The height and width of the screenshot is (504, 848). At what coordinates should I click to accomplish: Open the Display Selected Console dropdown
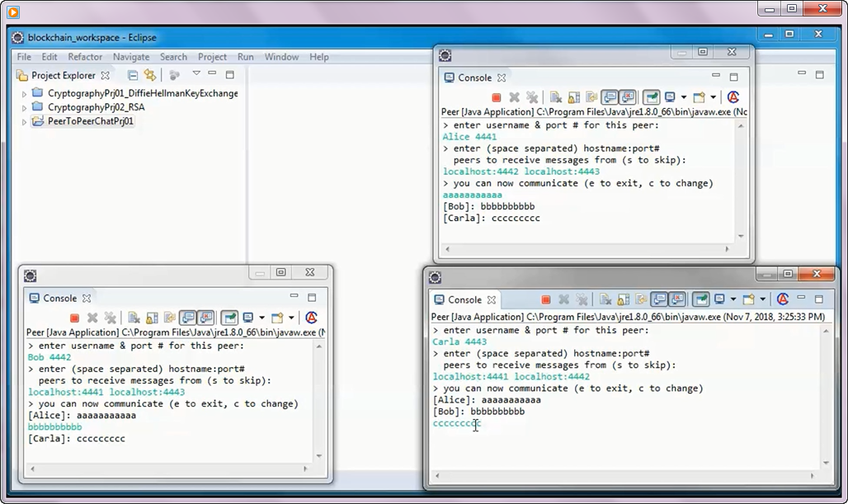[682, 97]
